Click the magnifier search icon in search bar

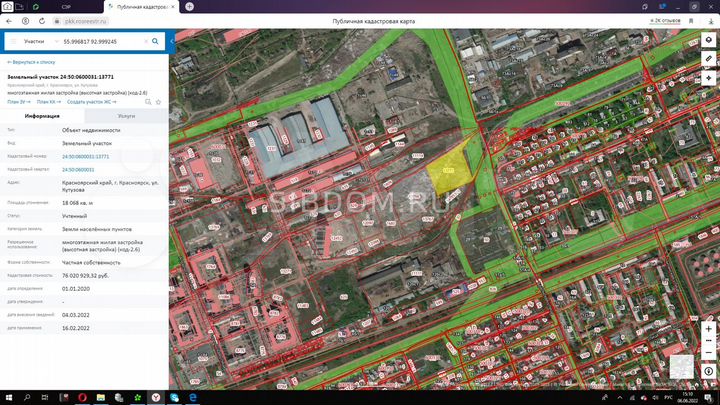(x=155, y=41)
